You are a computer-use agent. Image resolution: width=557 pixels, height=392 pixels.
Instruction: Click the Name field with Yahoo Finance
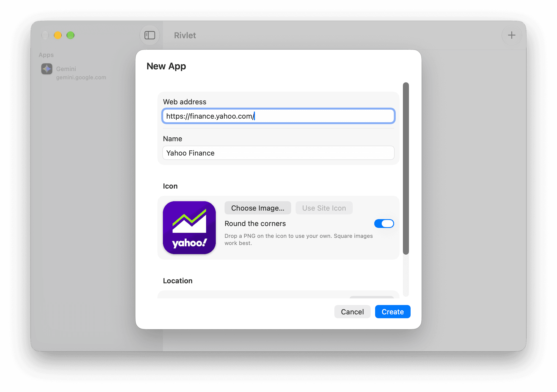click(x=278, y=153)
